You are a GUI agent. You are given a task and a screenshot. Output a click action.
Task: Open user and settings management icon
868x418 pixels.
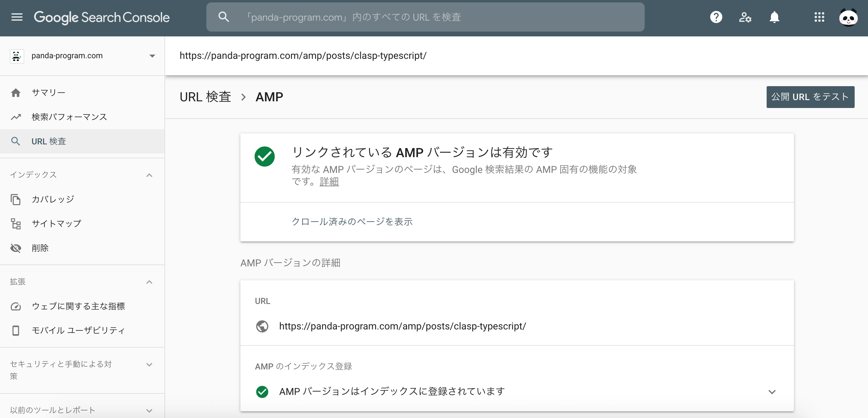[x=745, y=17]
